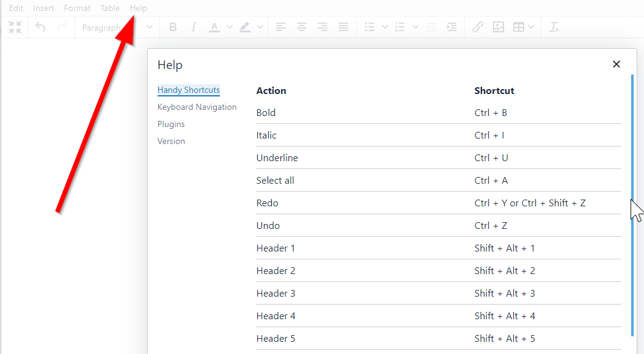Click the Increase indent icon
Screen dimensions: 644x354
coord(452,27)
